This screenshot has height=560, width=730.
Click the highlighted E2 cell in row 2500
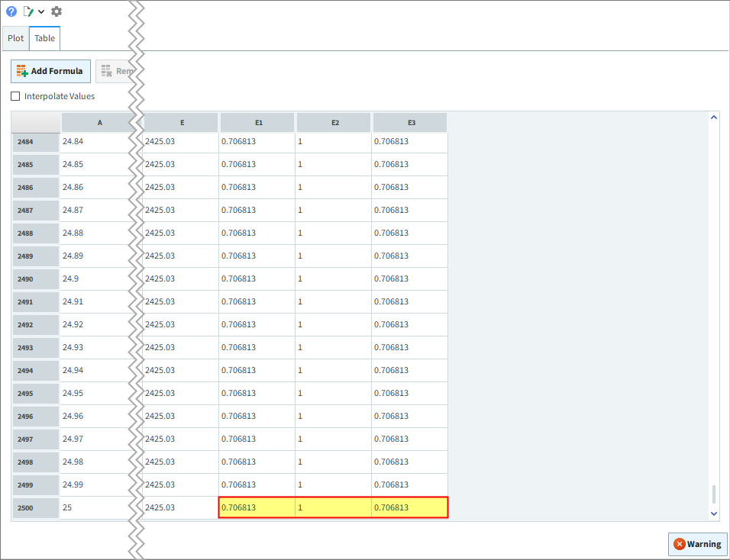334,507
